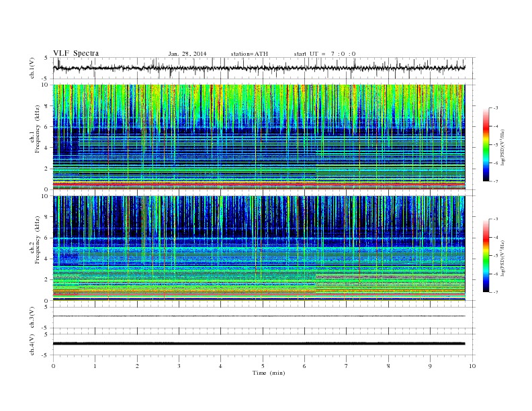Click the ch.1 frequency tick label "8"
The width and height of the screenshot is (532, 411).
[x=47, y=106]
